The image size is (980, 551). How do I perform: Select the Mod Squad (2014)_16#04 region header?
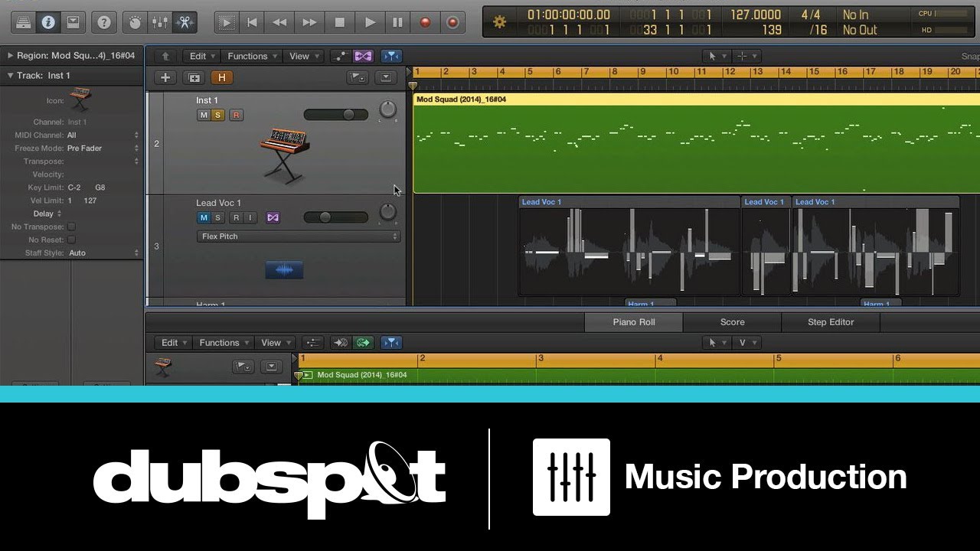(695, 99)
